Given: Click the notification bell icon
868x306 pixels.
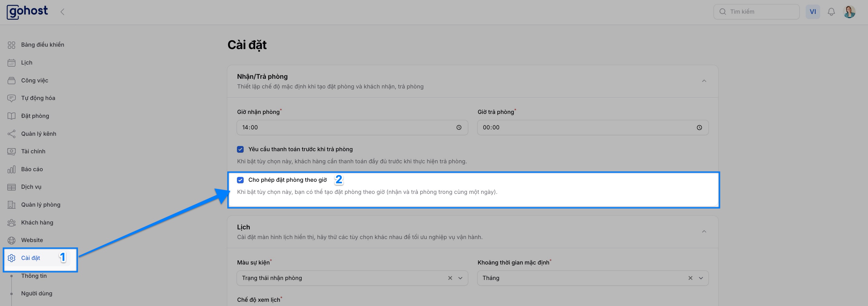Looking at the screenshot, I should point(831,12).
